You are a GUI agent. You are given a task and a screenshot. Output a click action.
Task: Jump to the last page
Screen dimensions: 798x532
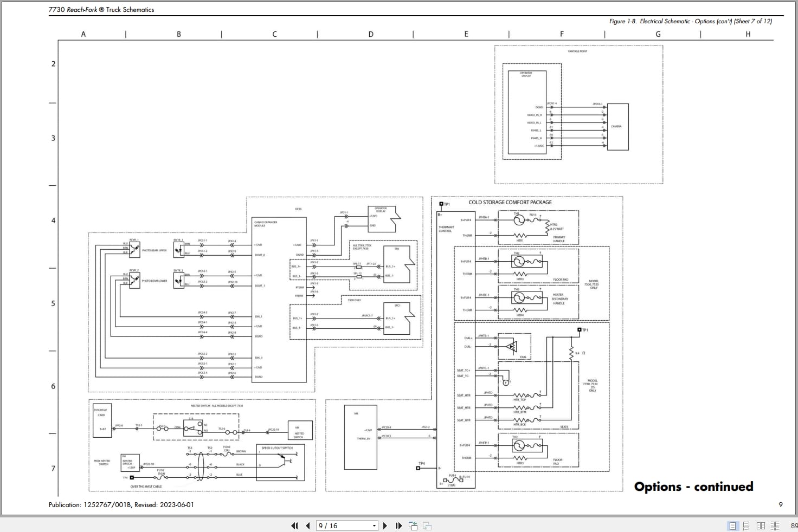(x=398, y=525)
